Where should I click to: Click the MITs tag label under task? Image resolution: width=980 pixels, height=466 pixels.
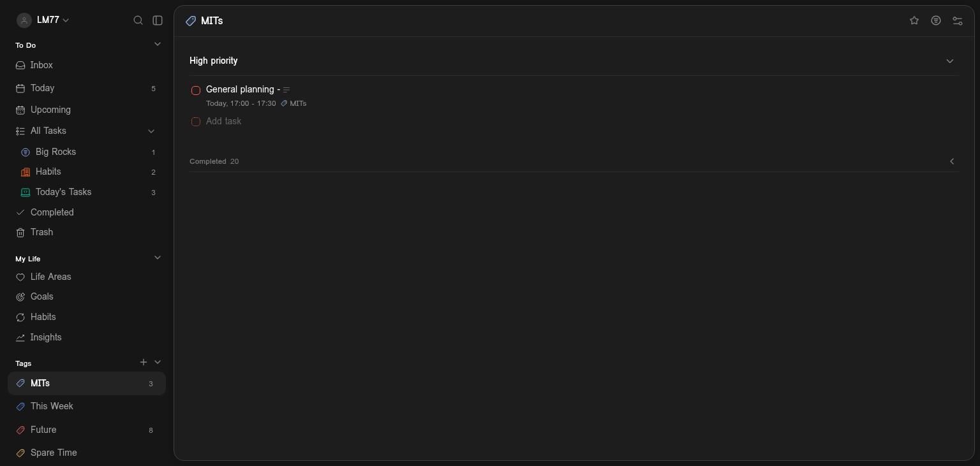pos(293,103)
